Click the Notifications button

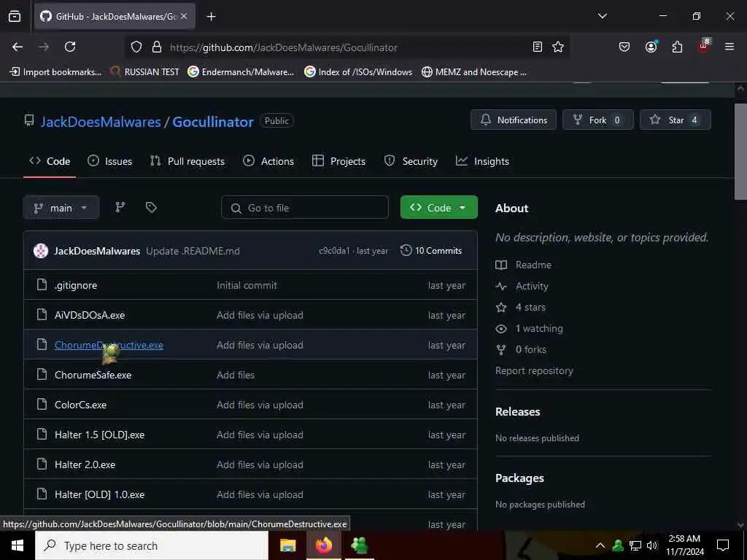(x=513, y=120)
